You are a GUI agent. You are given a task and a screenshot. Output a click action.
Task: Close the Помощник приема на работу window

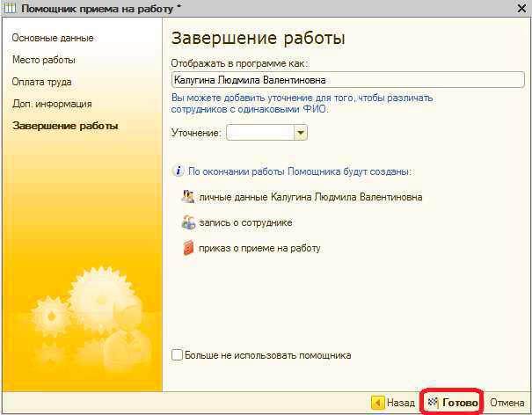[x=521, y=9]
